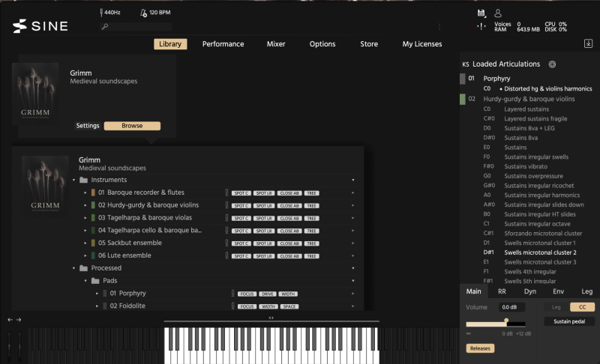This screenshot has height=364, width=600.
Task: Toggle DRIVE on 01 Porphyry
Action: pyautogui.click(x=268, y=294)
